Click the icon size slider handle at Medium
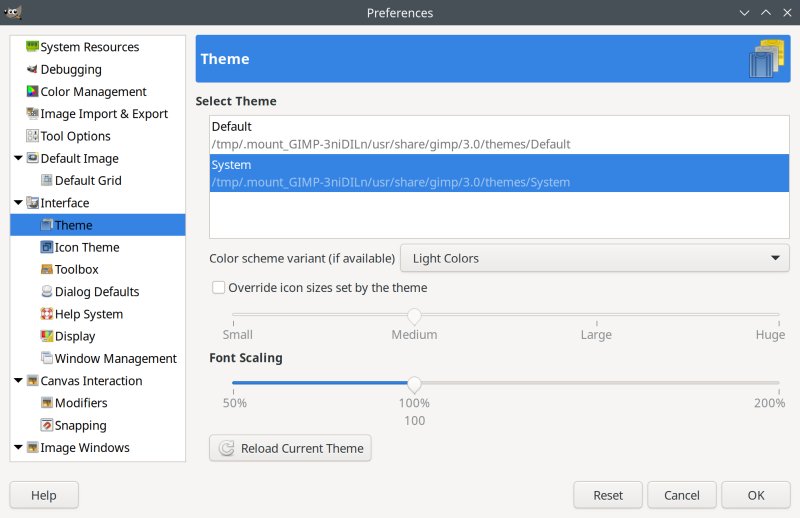Screen dimensions: 800x518 (414, 316)
